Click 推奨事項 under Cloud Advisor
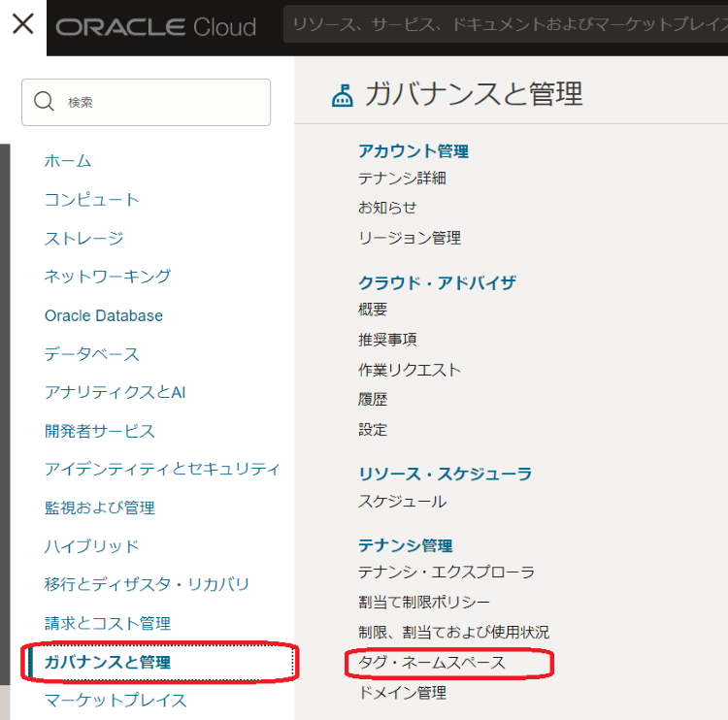 [x=387, y=340]
